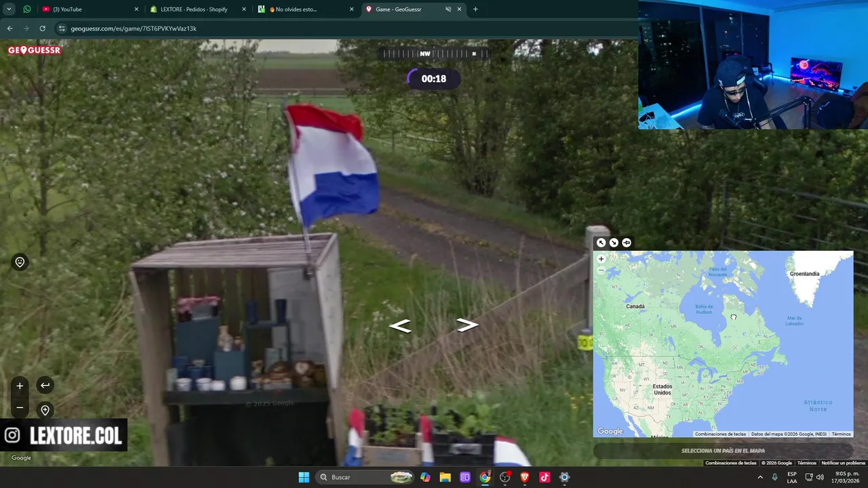Open the pinned WhatsApp tab
The width and height of the screenshot is (868, 488).
[x=27, y=9]
